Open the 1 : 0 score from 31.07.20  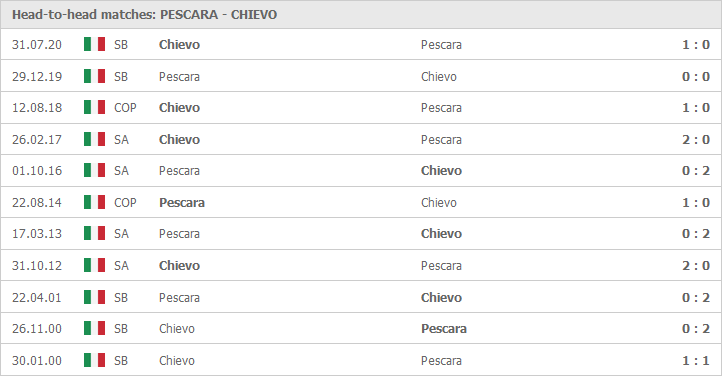pos(696,45)
